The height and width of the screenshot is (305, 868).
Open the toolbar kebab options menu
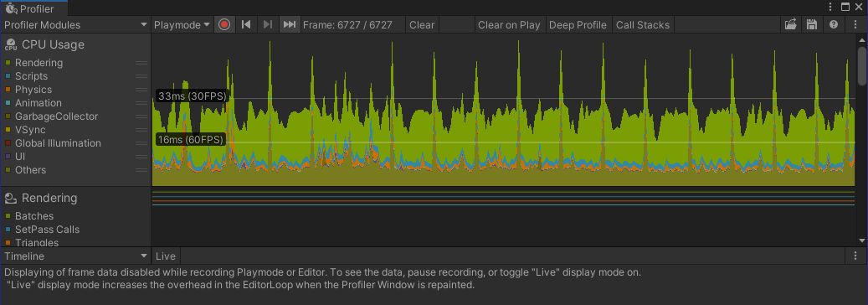[x=855, y=24]
